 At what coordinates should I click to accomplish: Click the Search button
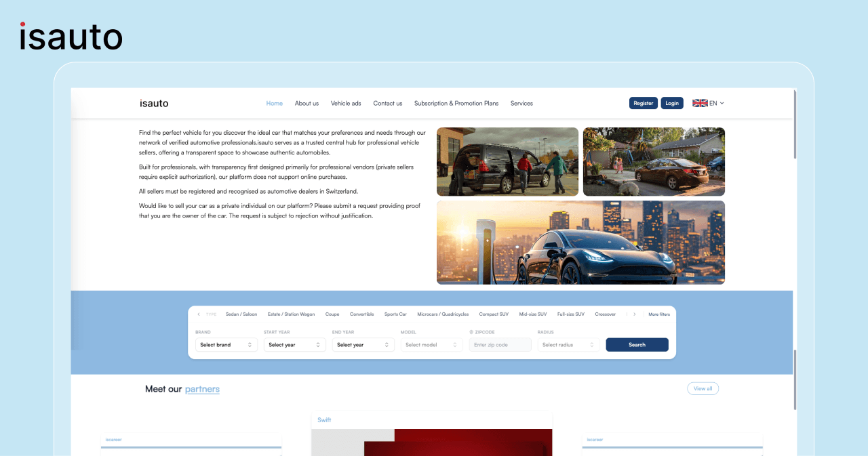click(637, 345)
